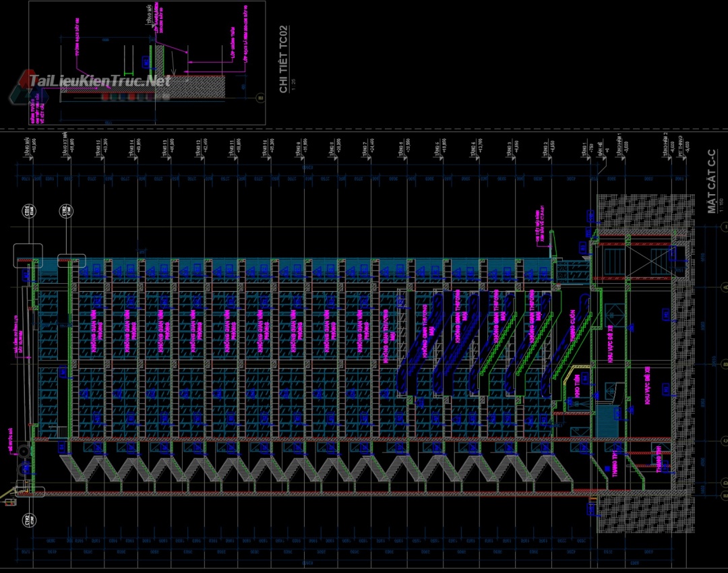Select the MẶT CẮT C-C drawing title
Screen dimensions: 728x573
pyautogui.click(x=712, y=182)
